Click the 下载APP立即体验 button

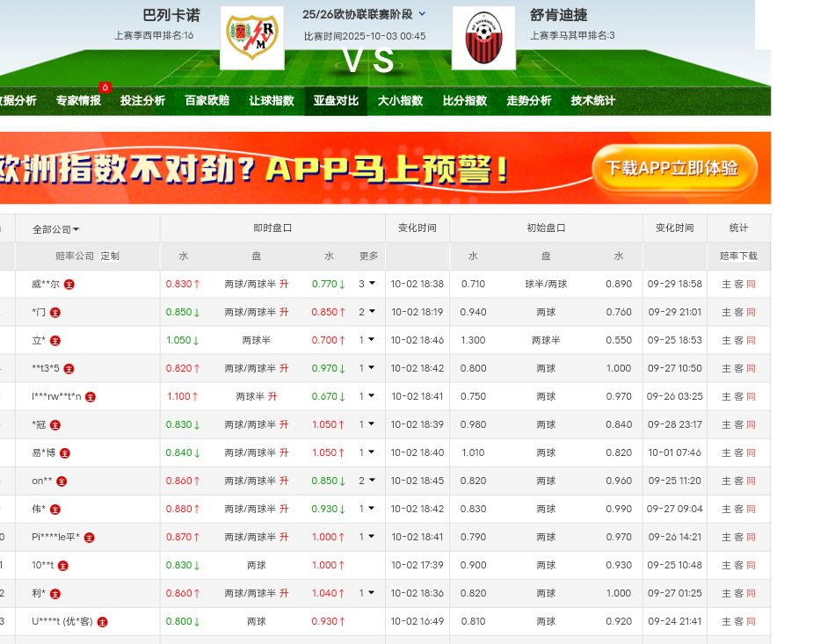pos(674,168)
